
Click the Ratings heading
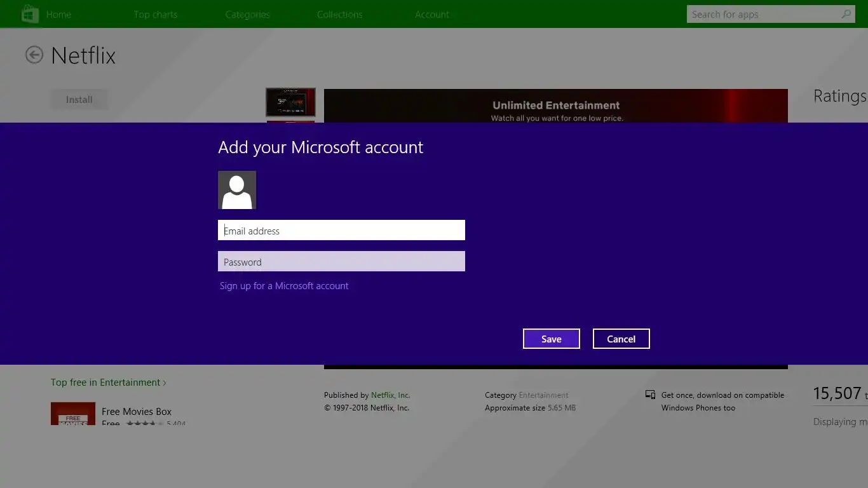pos(840,96)
